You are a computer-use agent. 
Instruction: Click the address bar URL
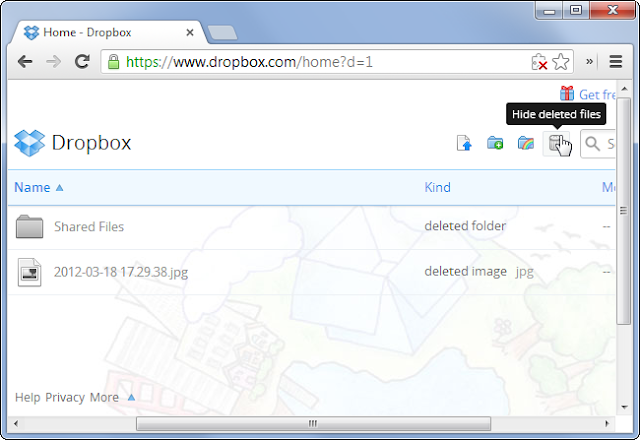(249, 62)
